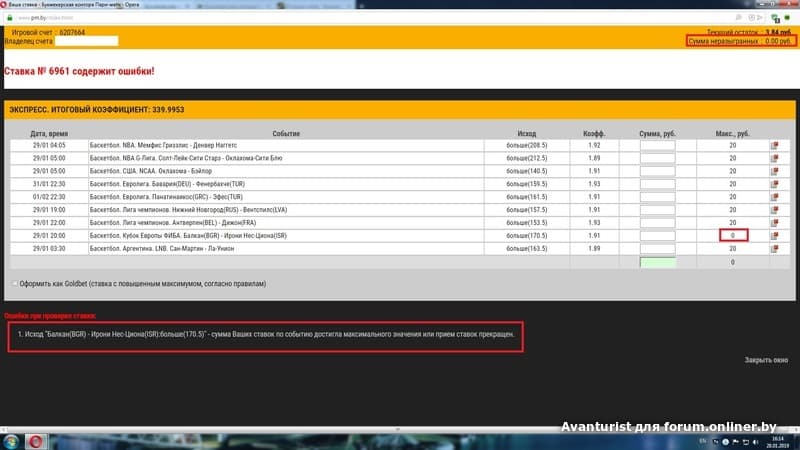
Task: Click the Игровой счет number 8207664
Action: point(72,33)
